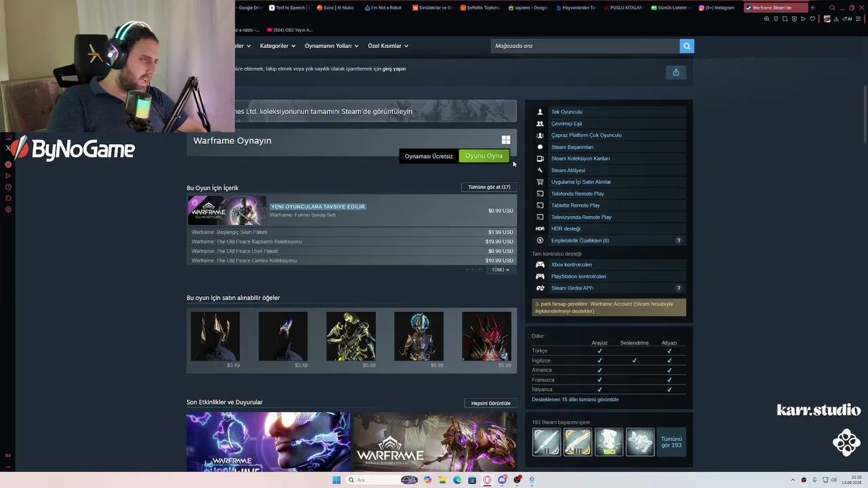Expand the TÜMÜ list of downloadable content
Screen dimensions: 868x488
click(x=500, y=270)
